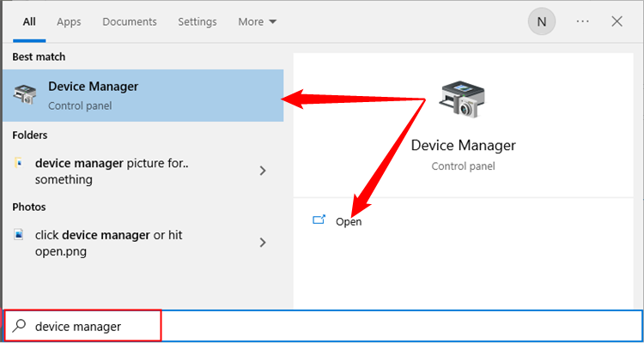Open the three-dots options menu

point(583,21)
